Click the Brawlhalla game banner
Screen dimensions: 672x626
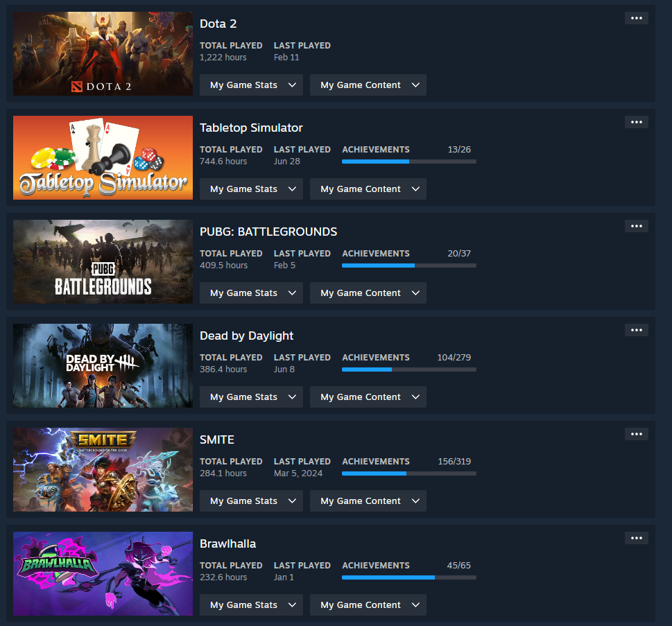tap(103, 574)
